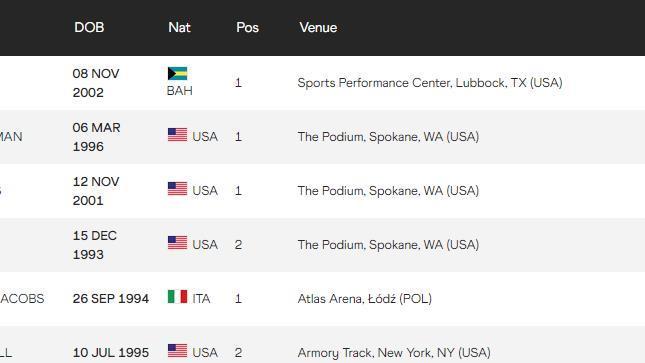Image resolution: width=645 pixels, height=363 pixels.
Task: Select the 08 NOV 2002 birth date
Action: [96, 83]
